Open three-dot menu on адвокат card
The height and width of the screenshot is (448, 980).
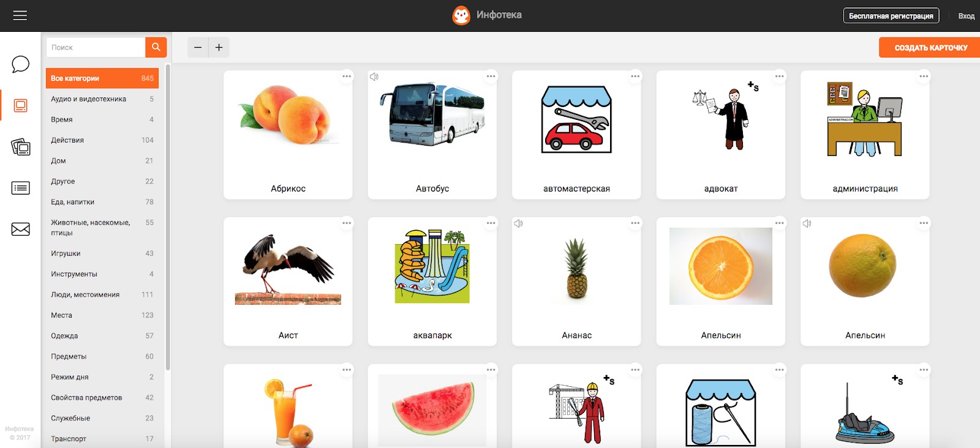[779, 77]
